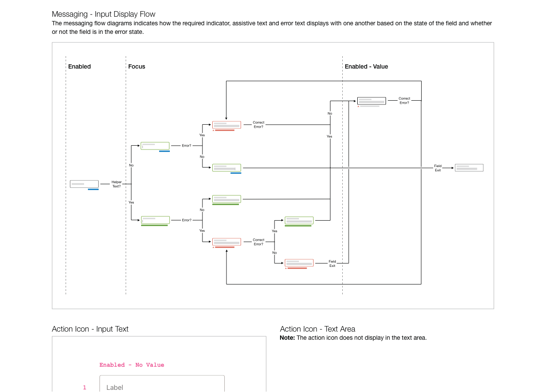Click the 'Enabled - No Value' pink annotation
Viewport: 549px width, 392px height.
click(132, 365)
